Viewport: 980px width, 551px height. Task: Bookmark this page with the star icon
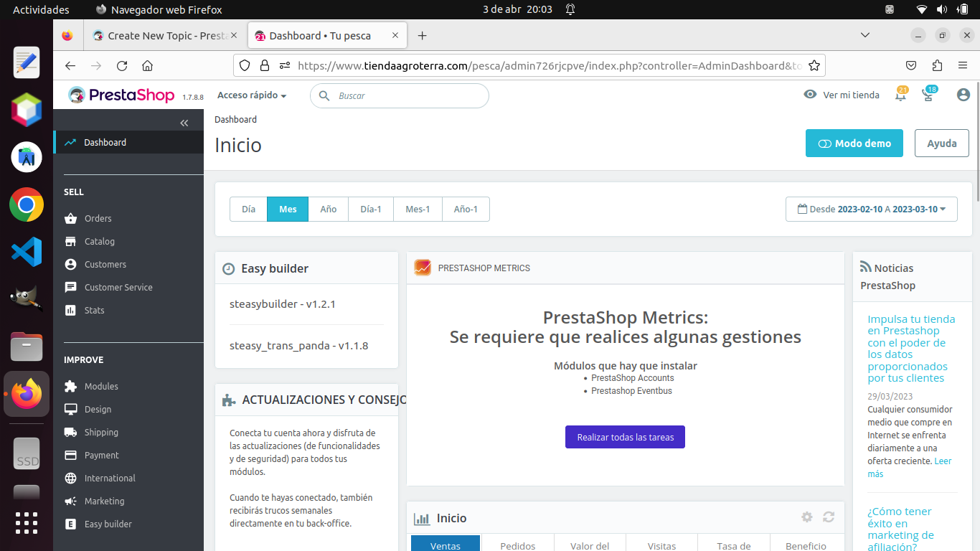(x=814, y=65)
